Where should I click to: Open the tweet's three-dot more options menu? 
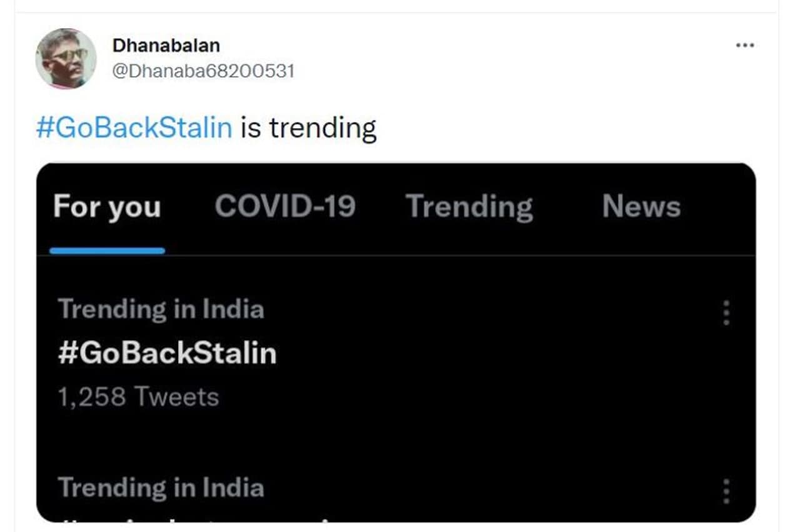[744, 46]
